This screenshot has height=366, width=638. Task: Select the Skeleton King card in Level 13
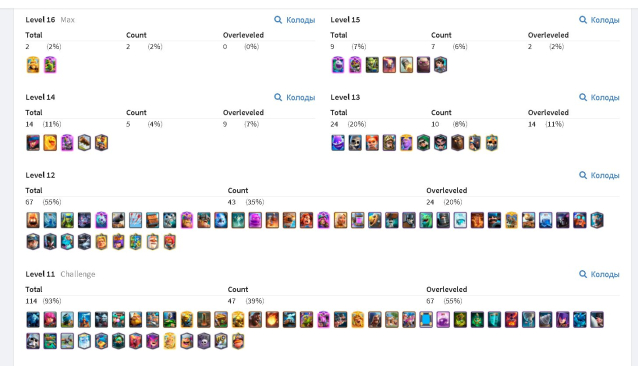point(492,143)
